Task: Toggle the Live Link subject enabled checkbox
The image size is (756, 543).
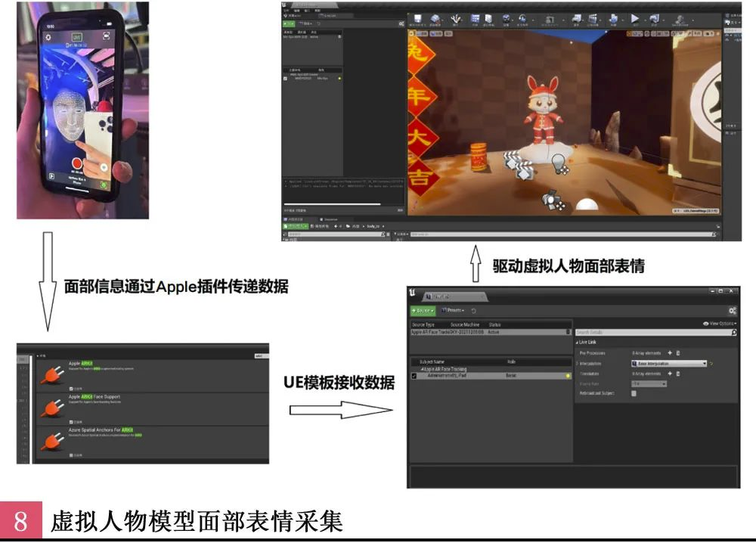Action: pos(413,376)
